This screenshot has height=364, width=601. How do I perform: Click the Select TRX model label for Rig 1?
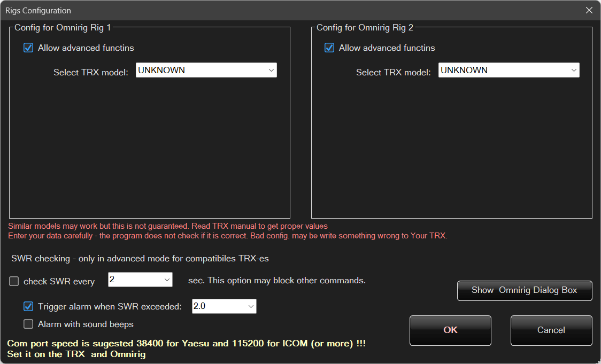(x=91, y=73)
